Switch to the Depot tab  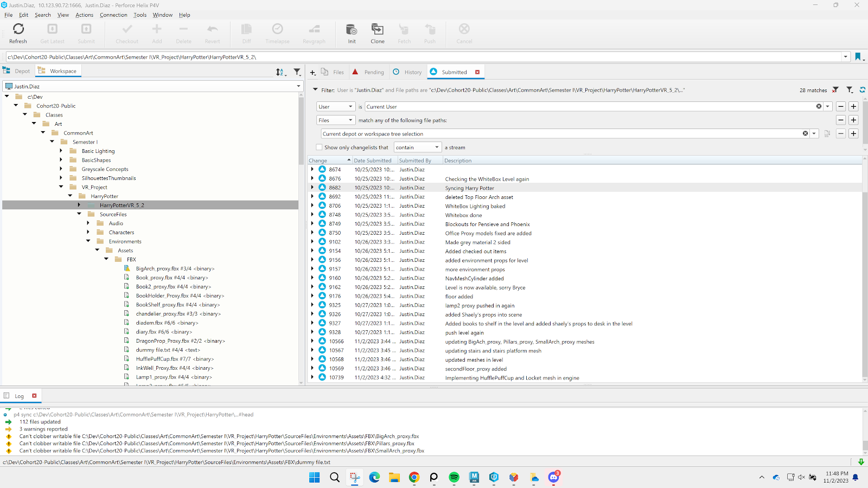coord(17,71)
